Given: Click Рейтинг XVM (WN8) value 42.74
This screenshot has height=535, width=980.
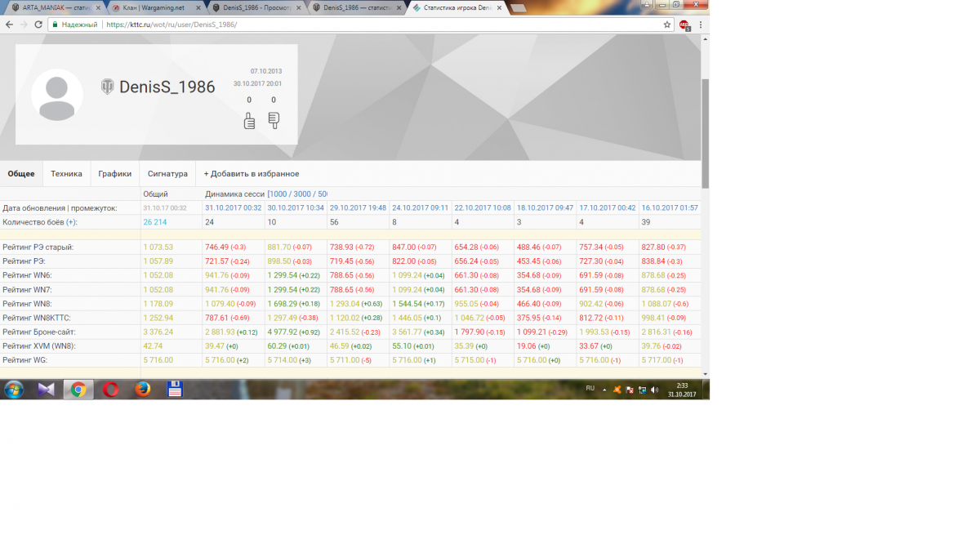Looking at the screenshot, I should (x=153, y=346).
